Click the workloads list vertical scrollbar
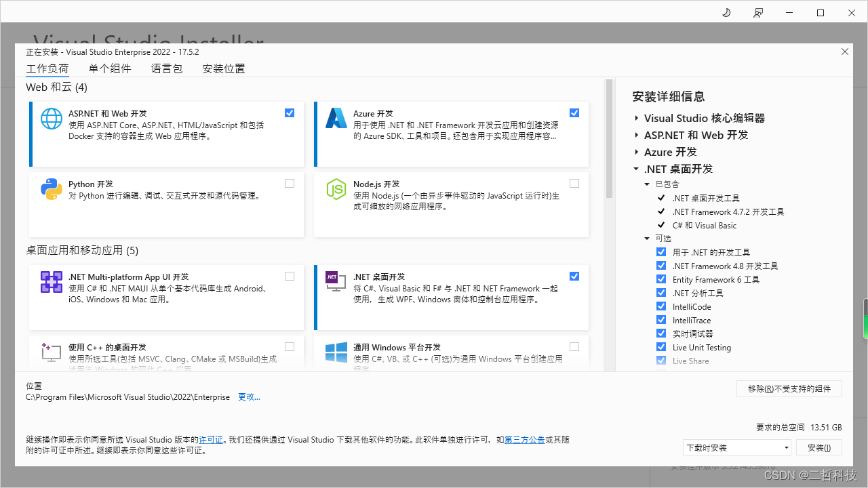 click(x=609, y=139)
